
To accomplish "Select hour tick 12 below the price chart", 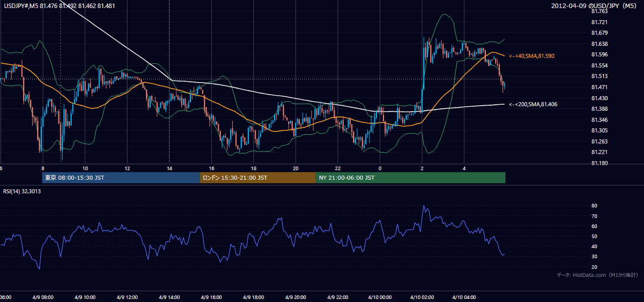I will [x=127, y=168].
